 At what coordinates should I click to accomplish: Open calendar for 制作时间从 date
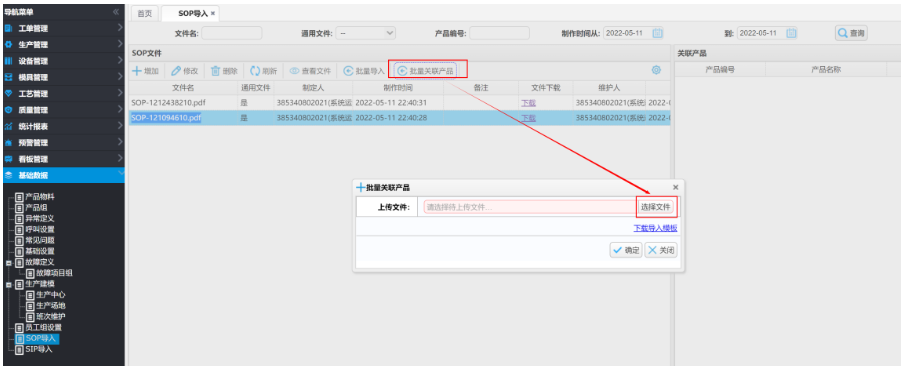coord(657,33)
